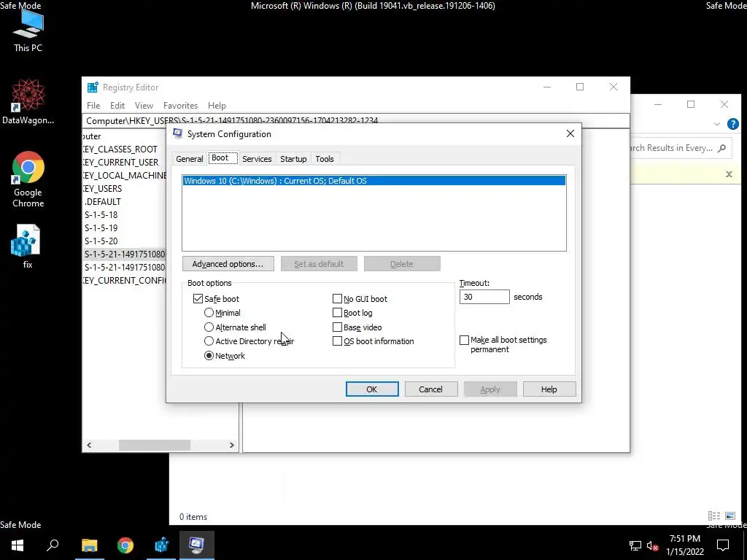The image size is (747, 560).
Task: Open the DataWagon desktop shortcut
Action: pos(28,101)
